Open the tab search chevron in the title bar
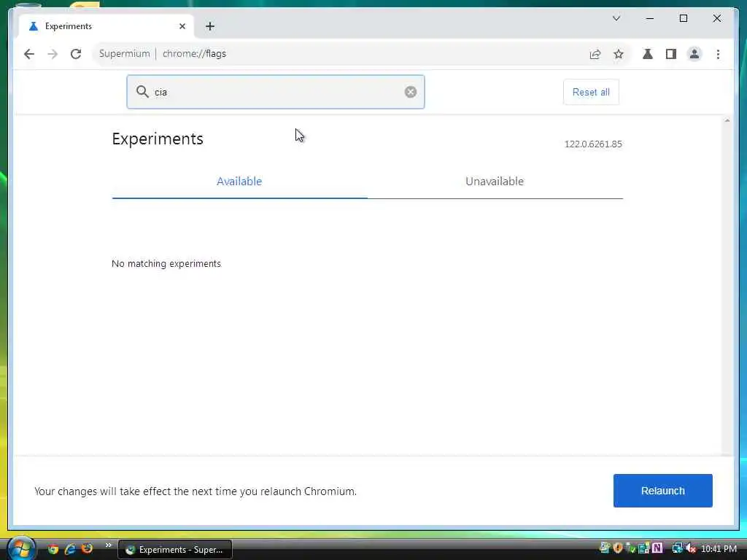The width and height of the screenshot is (747, 560). (616, 18)
